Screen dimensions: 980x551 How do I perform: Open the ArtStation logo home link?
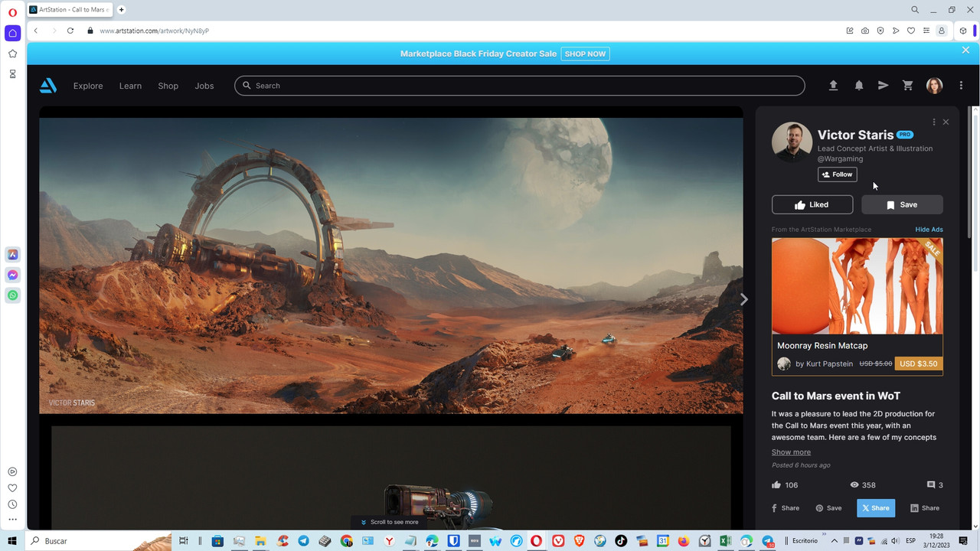click(x=48, y=86)
